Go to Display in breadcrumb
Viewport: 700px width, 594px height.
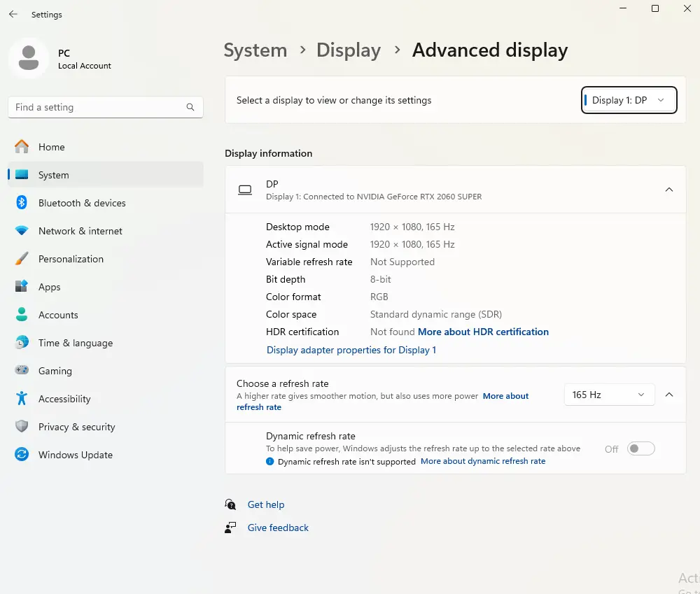pyautogui.click(x=349, y=50)
